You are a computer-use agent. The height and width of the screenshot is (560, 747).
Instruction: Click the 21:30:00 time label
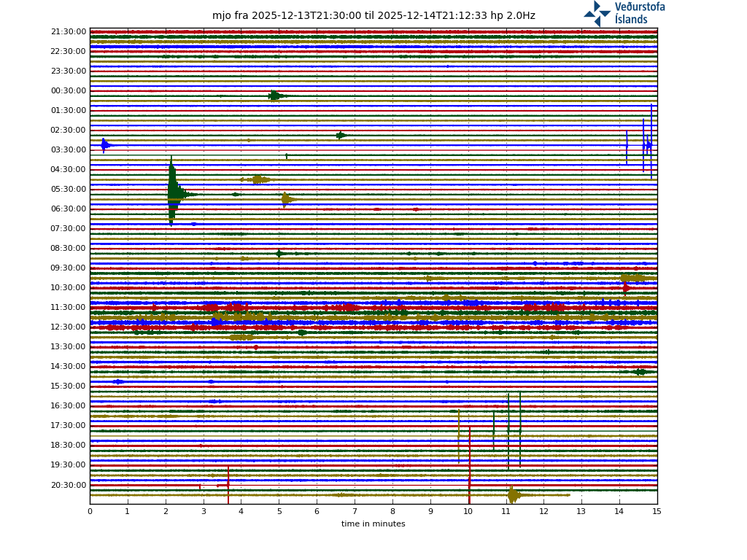(69, 32)
